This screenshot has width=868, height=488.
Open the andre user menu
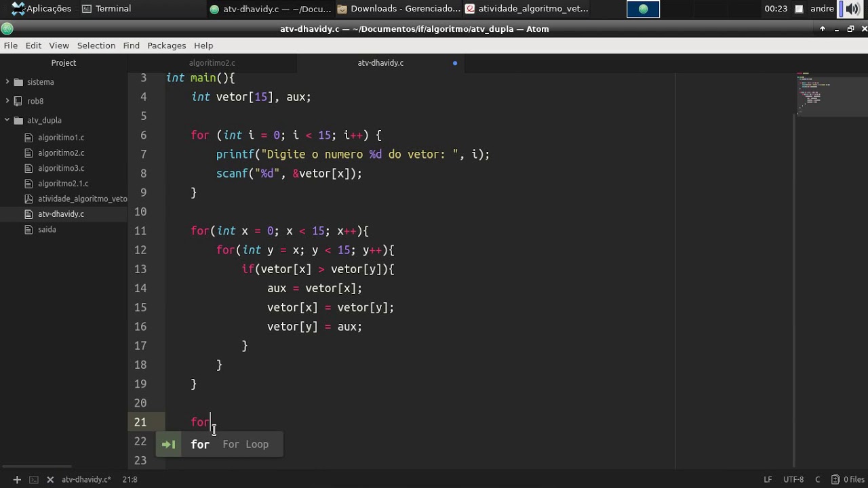[x=822, y=9]
